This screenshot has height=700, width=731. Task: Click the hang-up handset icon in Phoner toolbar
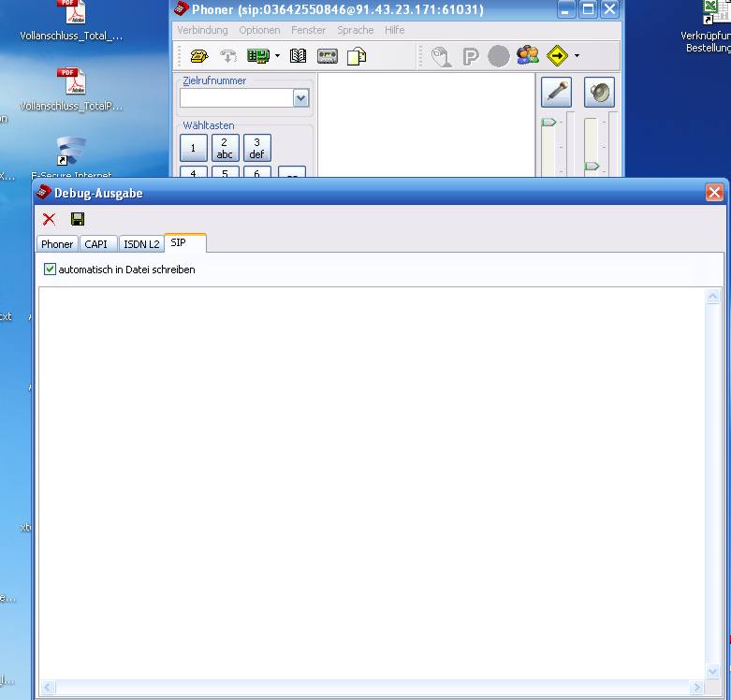point(228,56)
